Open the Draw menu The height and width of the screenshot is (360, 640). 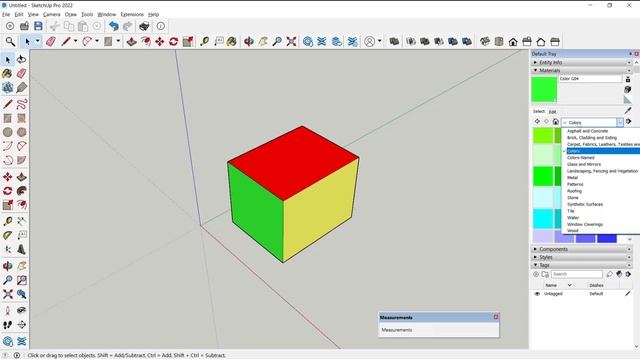(71, 14)
